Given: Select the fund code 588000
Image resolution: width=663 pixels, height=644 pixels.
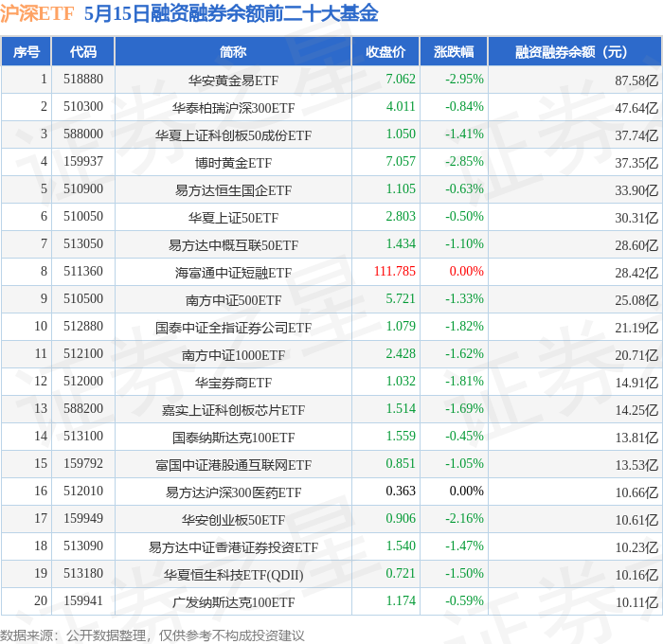Looking at the screenshot, I should click(x=83, y=134).
